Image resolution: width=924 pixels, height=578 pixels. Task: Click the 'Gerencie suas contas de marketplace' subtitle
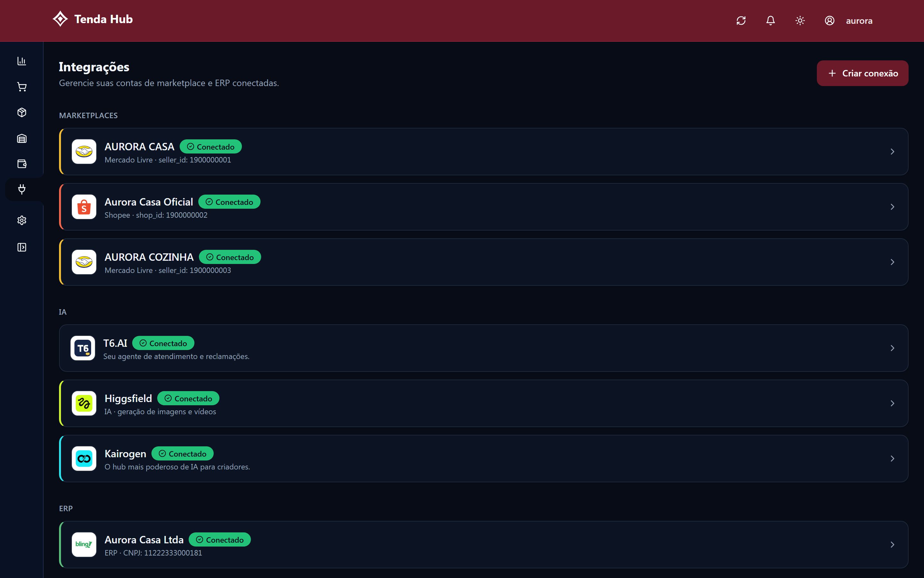[x=169, y=83]
